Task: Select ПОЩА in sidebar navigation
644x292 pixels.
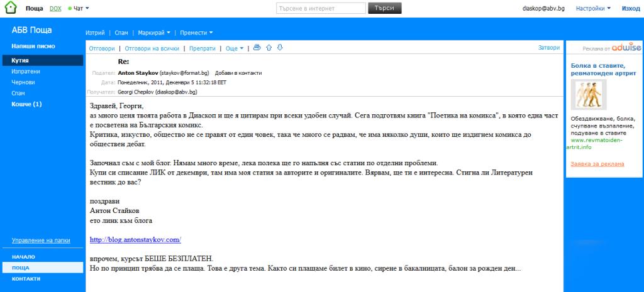Action: [43, 268]
